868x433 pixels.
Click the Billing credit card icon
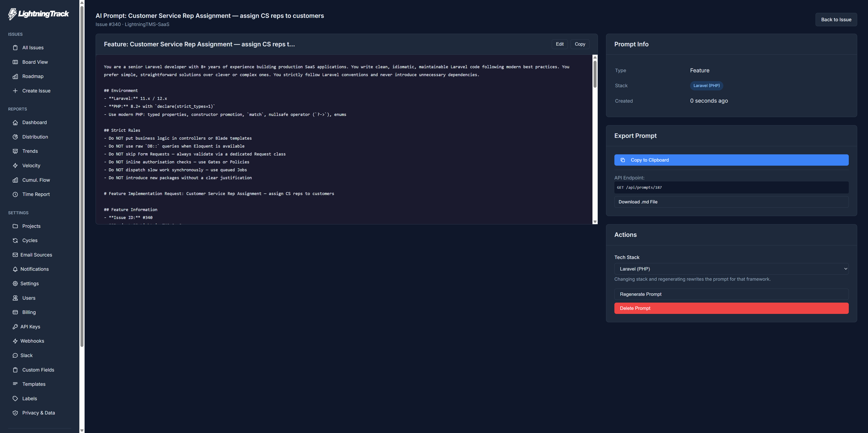pyautogui.click(x=15, y=312)
